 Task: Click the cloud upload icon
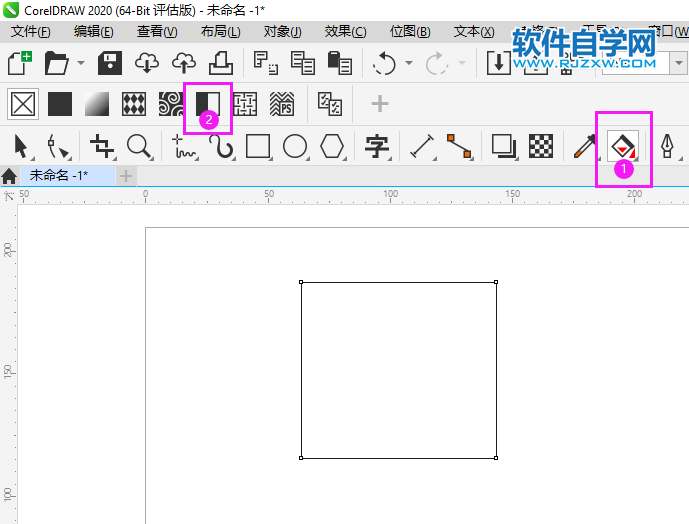click(184, 63)
